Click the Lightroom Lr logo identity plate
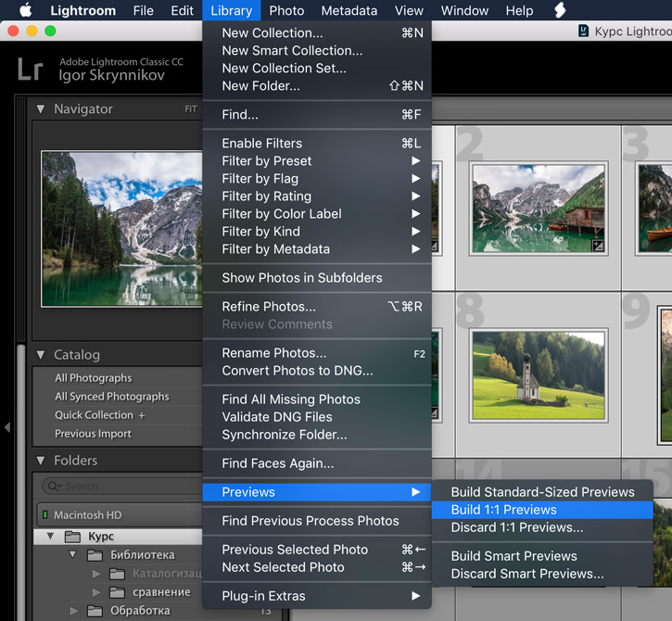This screenshot has width=672, height=621. click(x=31, y=69)
